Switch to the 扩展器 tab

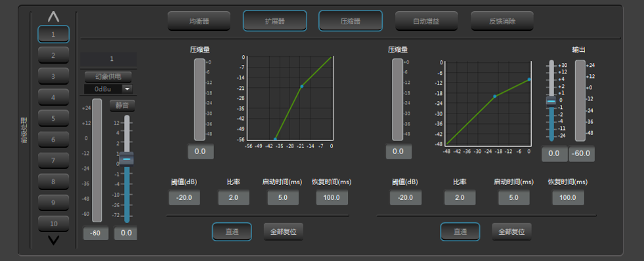click(x=275, y=21)
